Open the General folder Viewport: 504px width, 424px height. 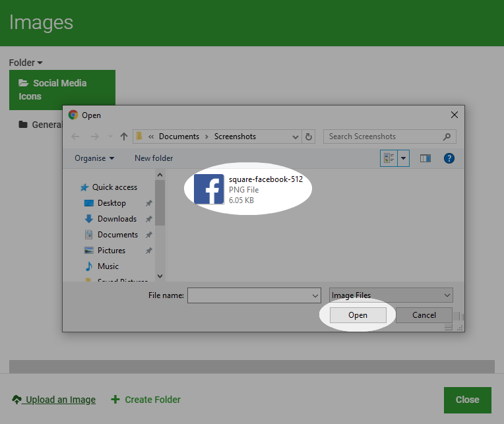coord(40,125)
